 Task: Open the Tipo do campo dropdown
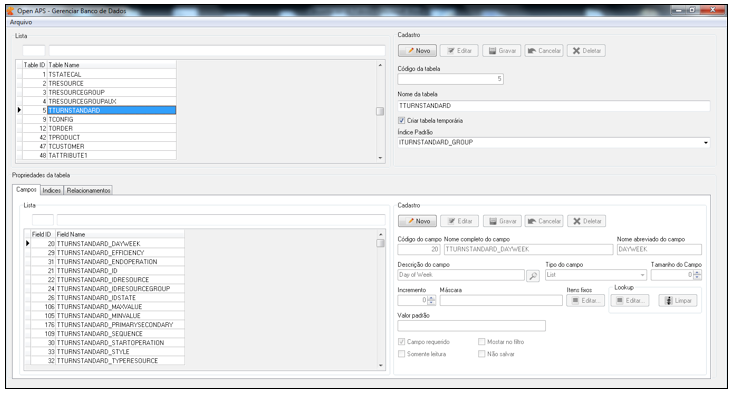(642, 275)
